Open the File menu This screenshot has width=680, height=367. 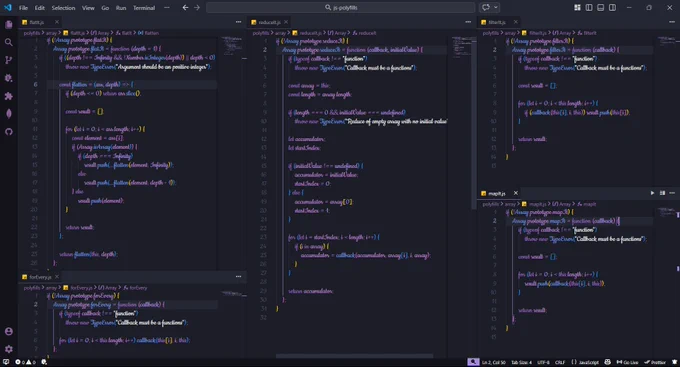coord(23,8)
